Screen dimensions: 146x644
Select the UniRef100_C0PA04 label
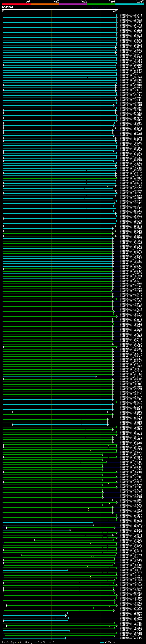[131, 555]
